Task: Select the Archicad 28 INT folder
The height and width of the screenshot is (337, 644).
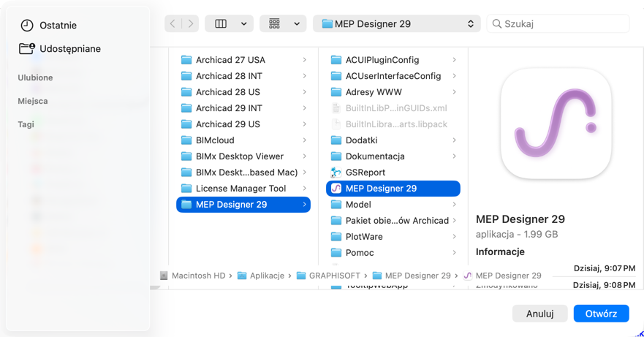Action: [243, 76]
